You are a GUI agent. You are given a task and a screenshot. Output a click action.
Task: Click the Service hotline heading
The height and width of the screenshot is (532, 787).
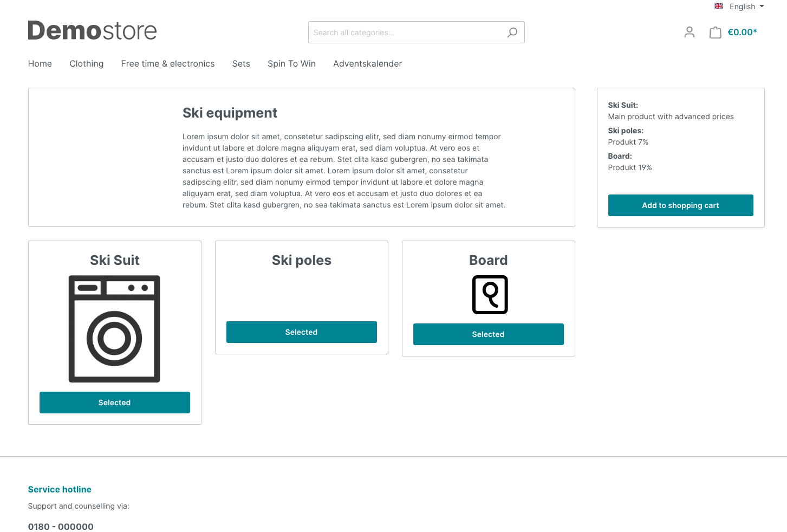(60, 489)
